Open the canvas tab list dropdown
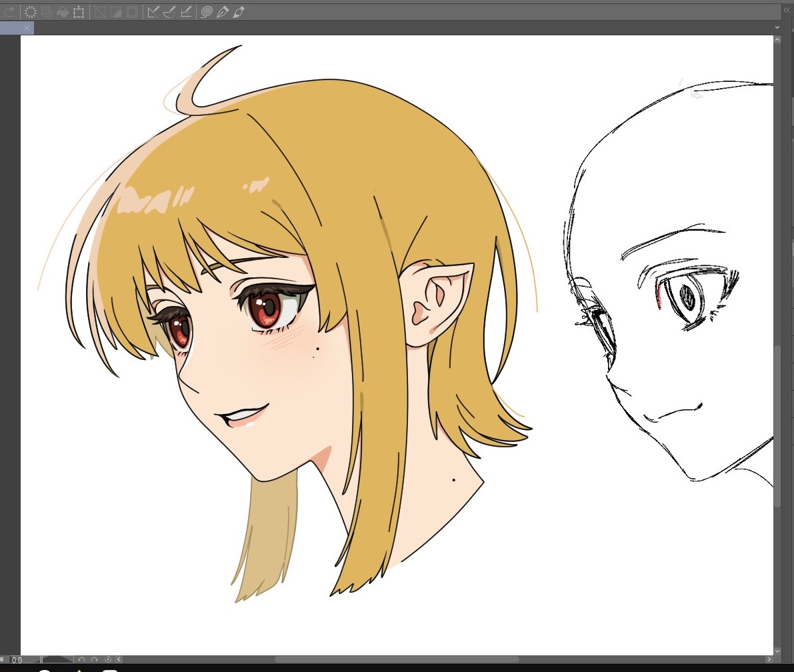 coord(777,27)
